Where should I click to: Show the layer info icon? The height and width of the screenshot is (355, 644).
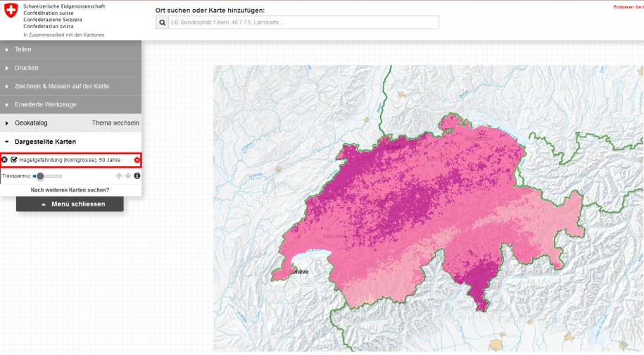[137, 176]
